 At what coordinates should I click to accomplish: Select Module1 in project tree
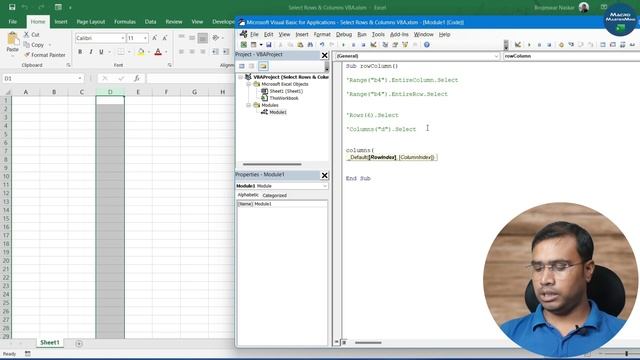(278, 112)
